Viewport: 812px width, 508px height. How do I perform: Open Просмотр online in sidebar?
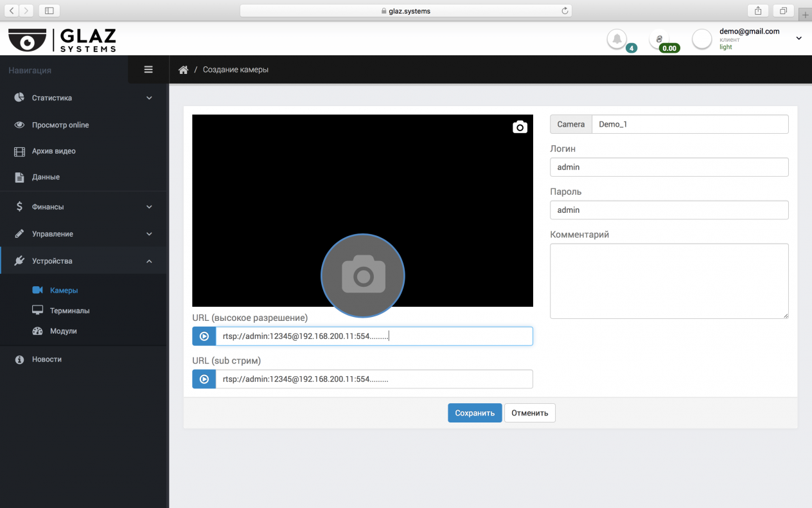(60, 125)
